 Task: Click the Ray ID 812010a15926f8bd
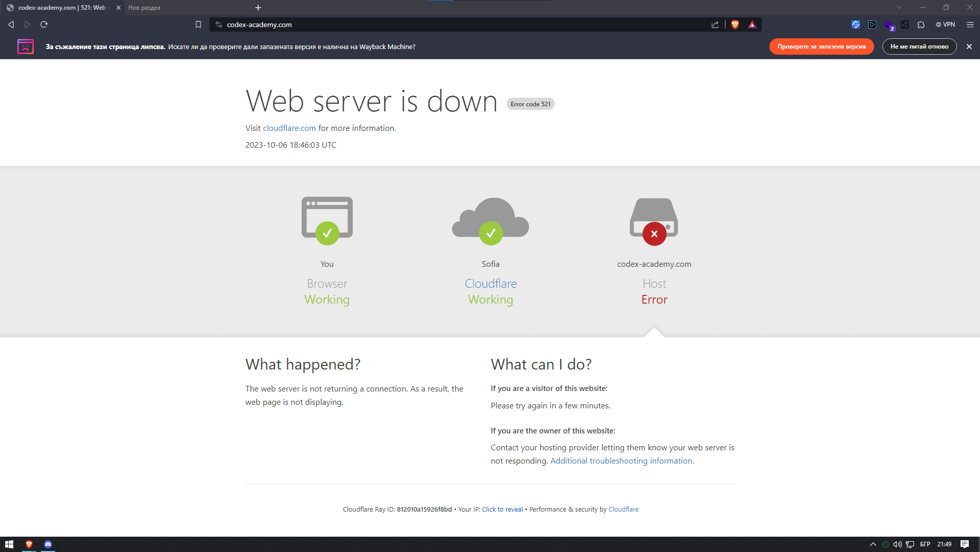424,510
